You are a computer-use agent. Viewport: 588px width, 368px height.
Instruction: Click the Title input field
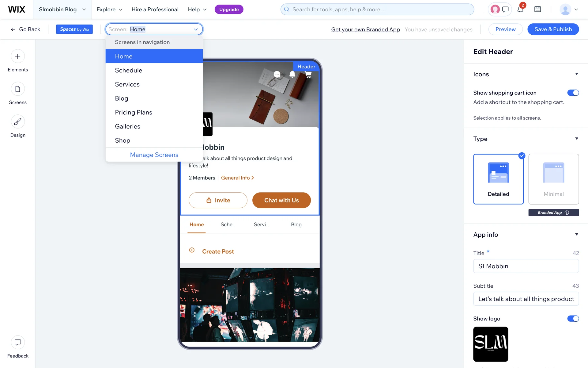526,266
